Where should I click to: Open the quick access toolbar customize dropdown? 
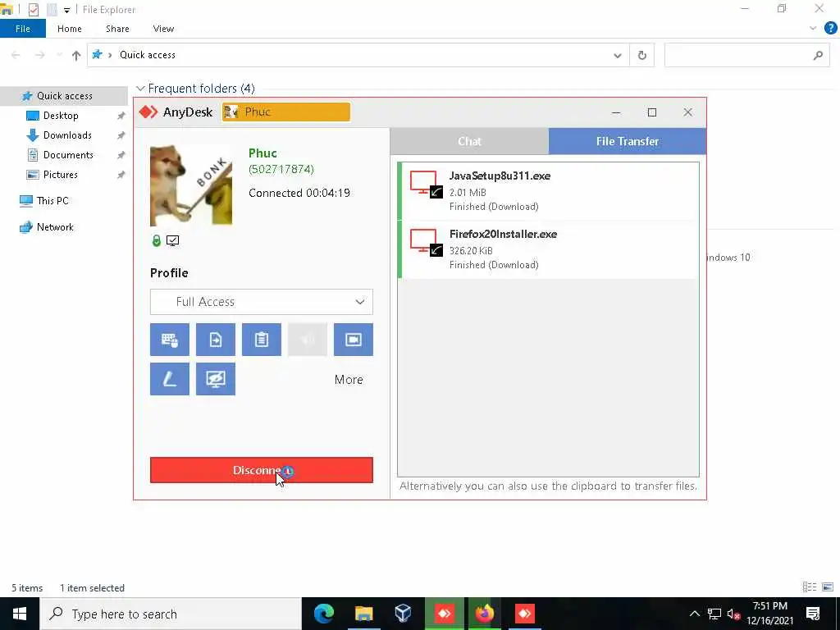coord(66,10)
